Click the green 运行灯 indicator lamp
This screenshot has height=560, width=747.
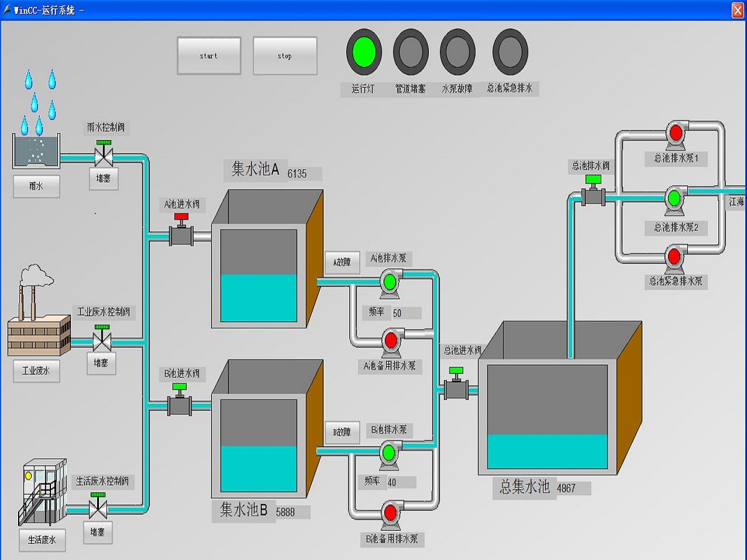pyautogui.click(x=364, y=52)
